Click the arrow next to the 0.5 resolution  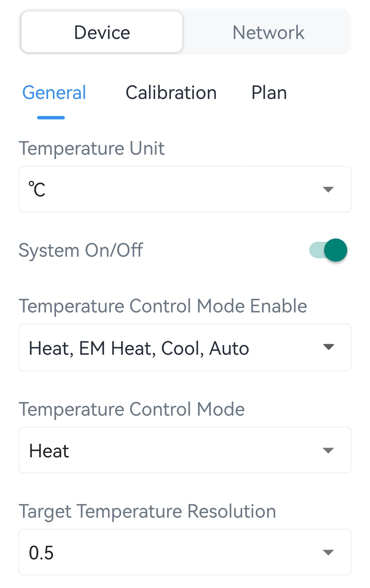328,552
